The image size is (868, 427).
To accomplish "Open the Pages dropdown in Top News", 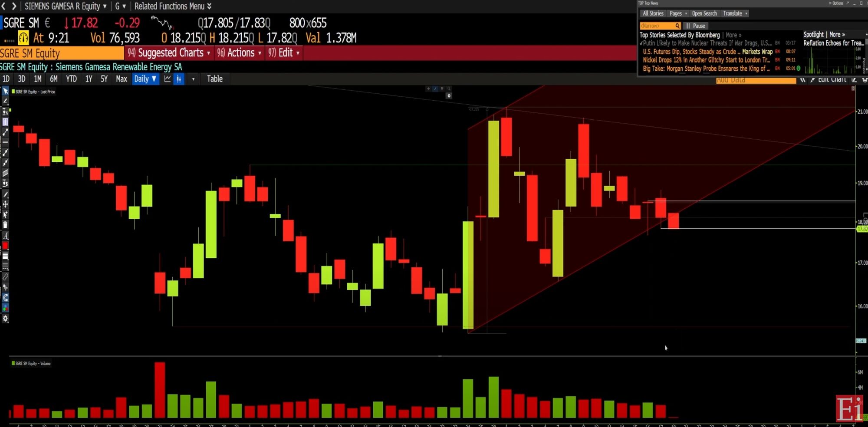I will click(678, 13).
